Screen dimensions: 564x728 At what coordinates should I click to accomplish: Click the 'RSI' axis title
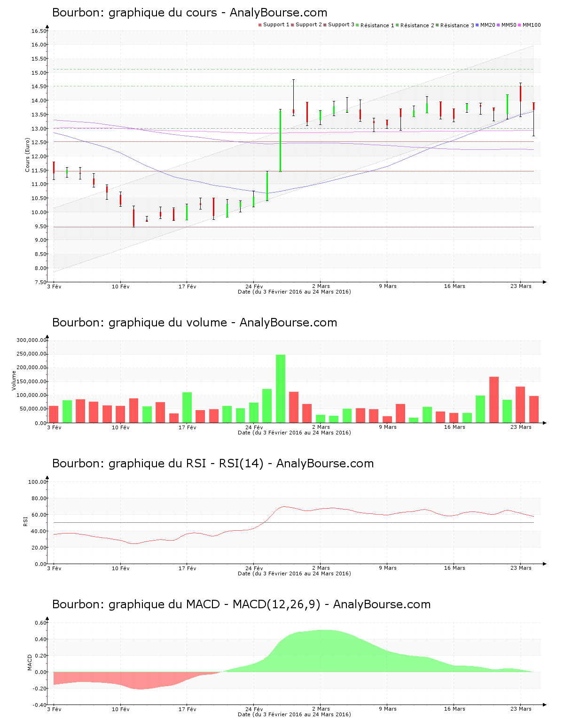[x=25, y=521]
